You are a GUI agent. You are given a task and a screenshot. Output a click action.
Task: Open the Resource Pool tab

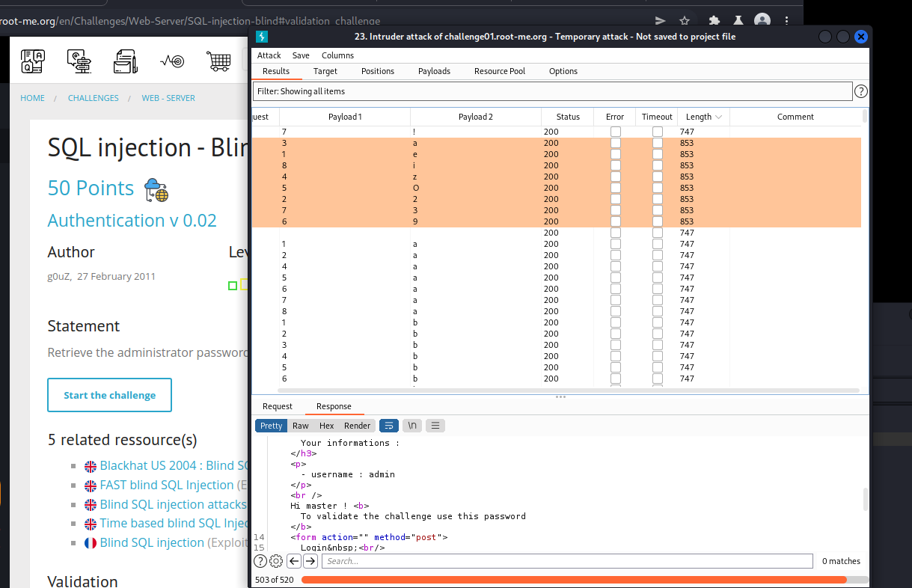(500, 71)
